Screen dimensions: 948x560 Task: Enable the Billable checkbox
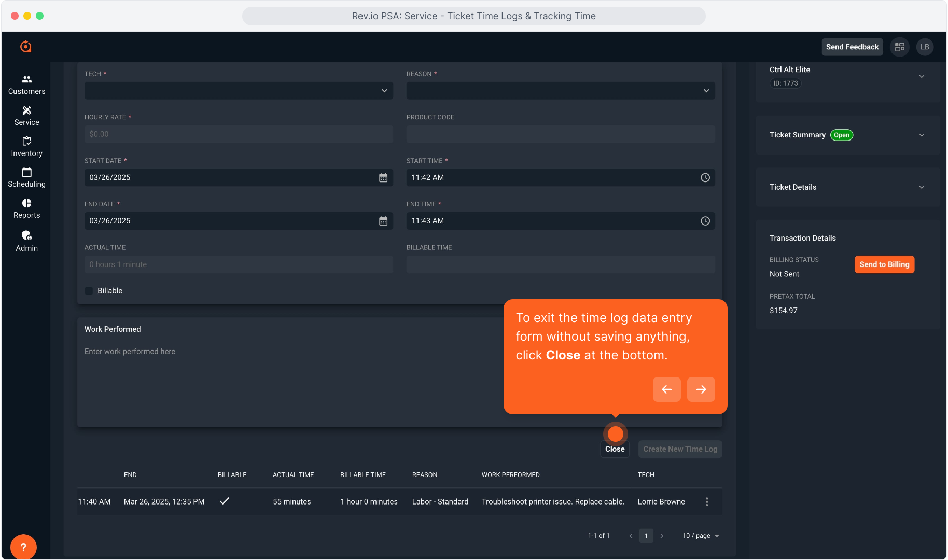(89, 291)
